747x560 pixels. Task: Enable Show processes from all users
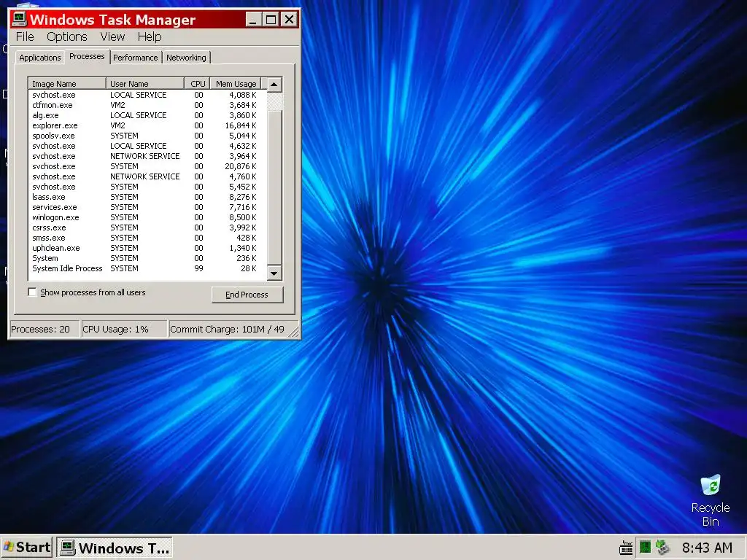coord(32,292)
